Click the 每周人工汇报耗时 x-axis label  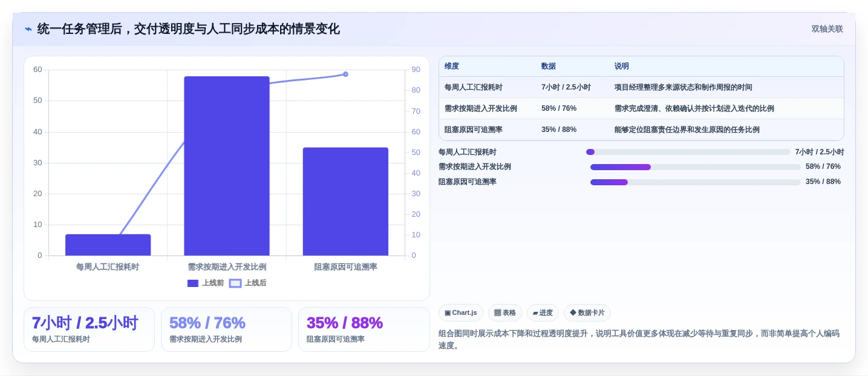(x=108, y=267)
